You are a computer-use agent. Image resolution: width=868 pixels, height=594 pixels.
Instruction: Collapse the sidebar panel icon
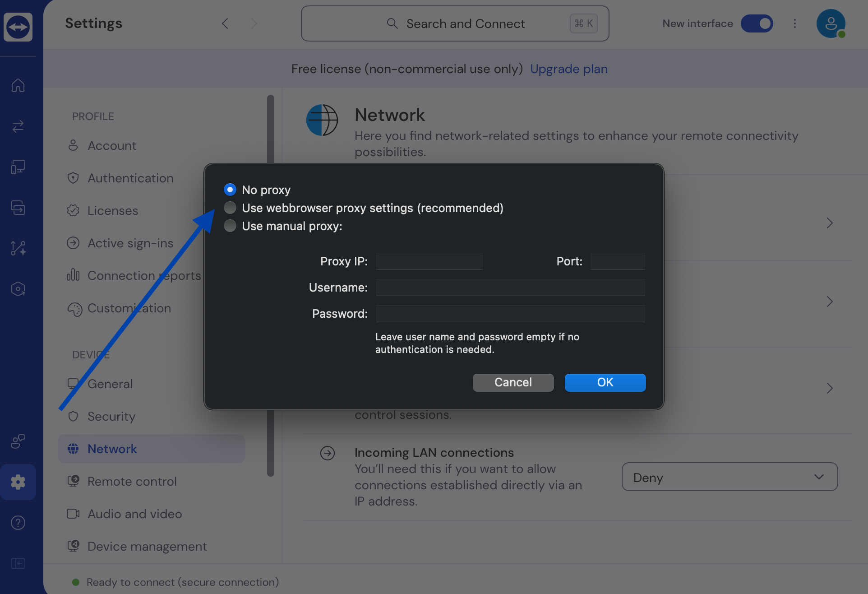18,563
